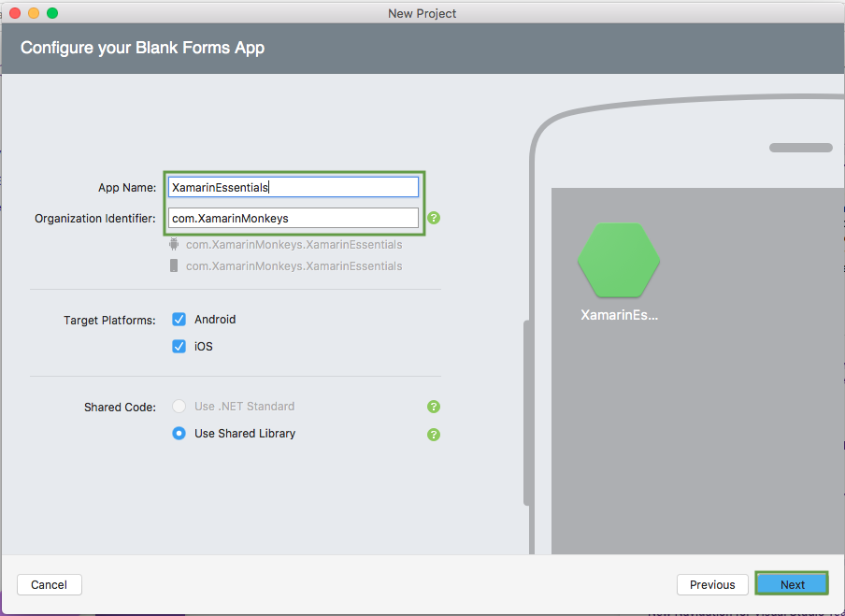The image size is (845, 616).
Task: Select the Use .NET Standard radio button
Action: coord(179,407)
